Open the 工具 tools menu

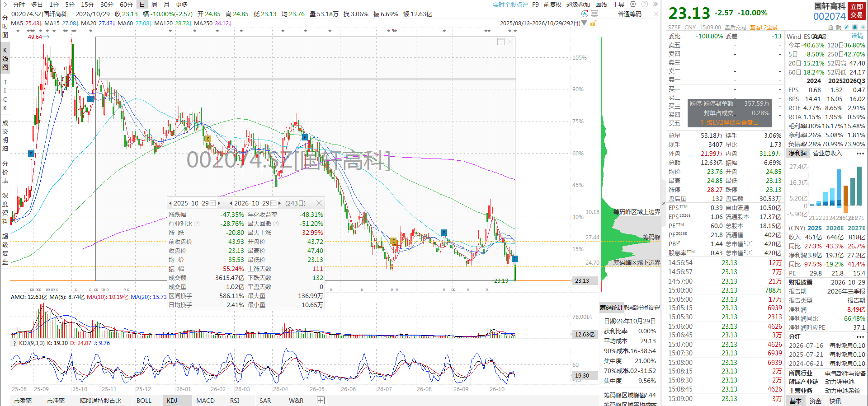point(618,5)
